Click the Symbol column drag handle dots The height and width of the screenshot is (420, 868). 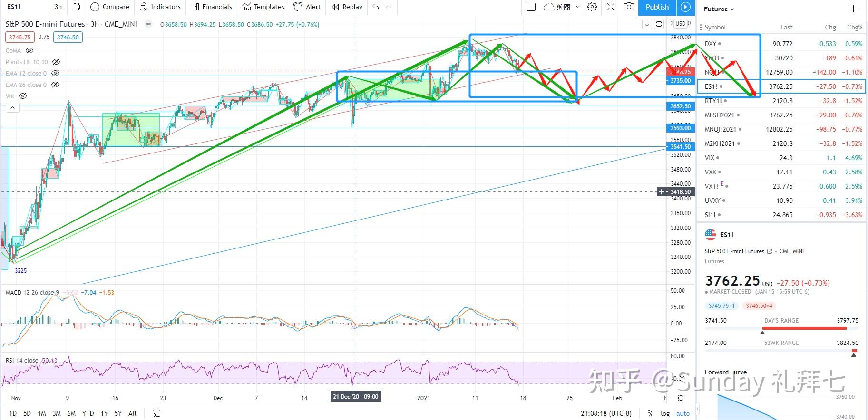click(701, 27)
